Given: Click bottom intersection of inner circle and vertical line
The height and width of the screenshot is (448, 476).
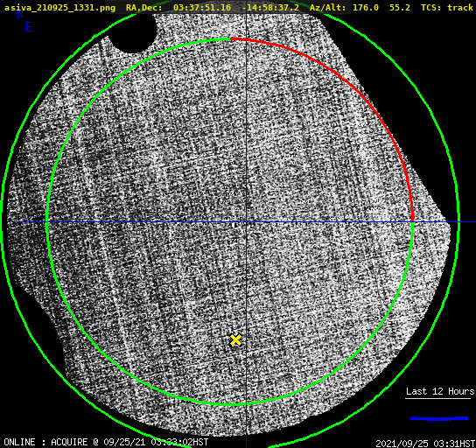Looking at the screenshot, I should (x=246, y=404).
